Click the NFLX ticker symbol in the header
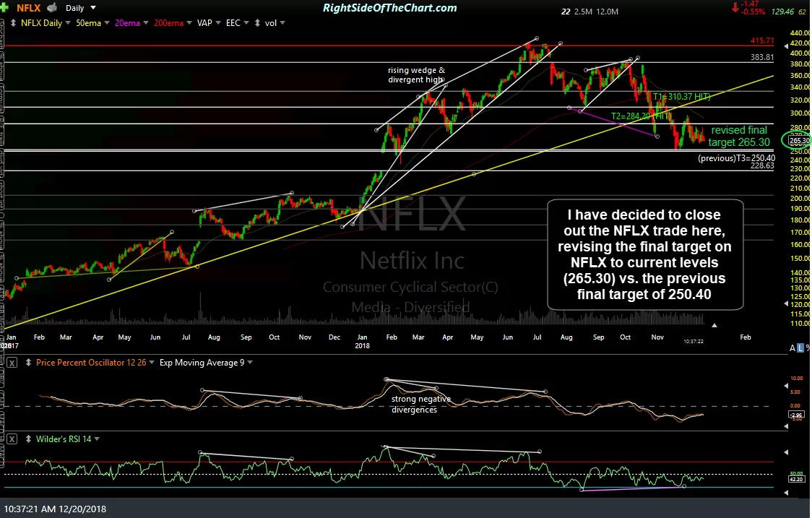 pos(28,8)
